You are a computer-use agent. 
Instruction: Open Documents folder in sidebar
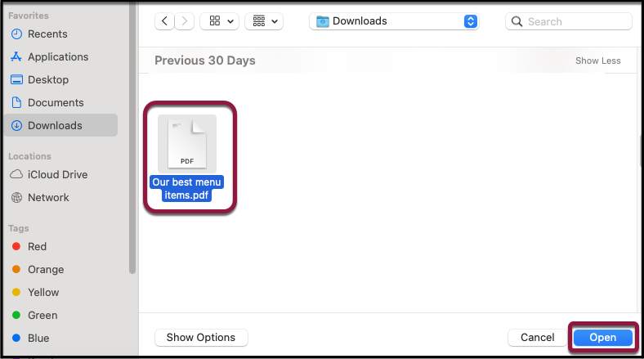click(x=56, y=103)
